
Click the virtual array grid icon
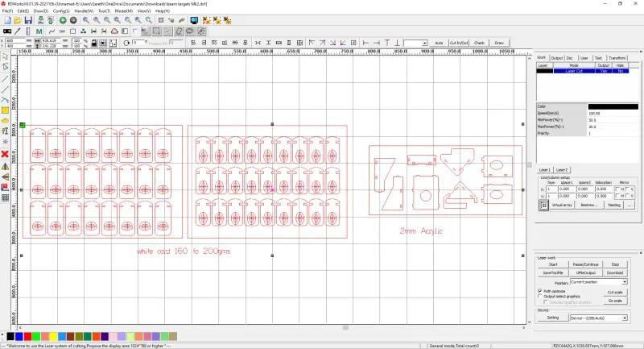coord(543,205)
